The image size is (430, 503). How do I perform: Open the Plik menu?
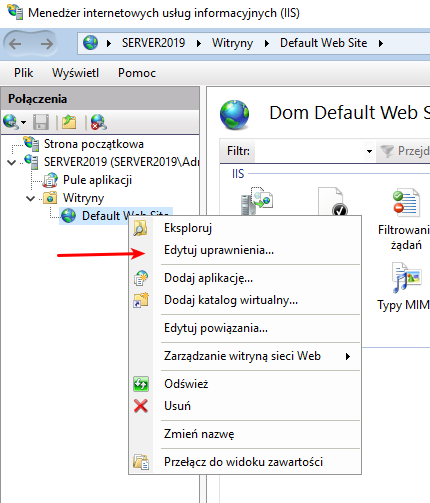pos(23,73)
